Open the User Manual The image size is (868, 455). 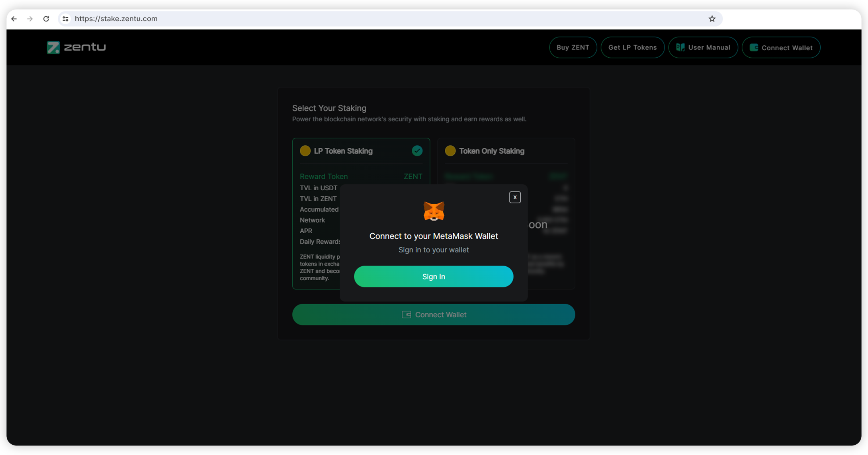pyautogui.click(x=703, y=47)
